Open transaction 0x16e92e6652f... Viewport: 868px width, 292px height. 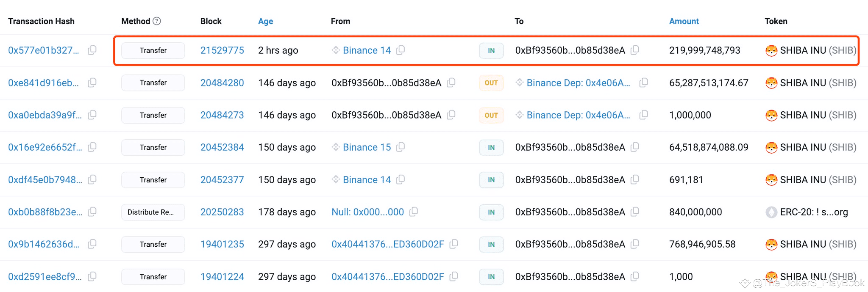[x=45, y=147]
